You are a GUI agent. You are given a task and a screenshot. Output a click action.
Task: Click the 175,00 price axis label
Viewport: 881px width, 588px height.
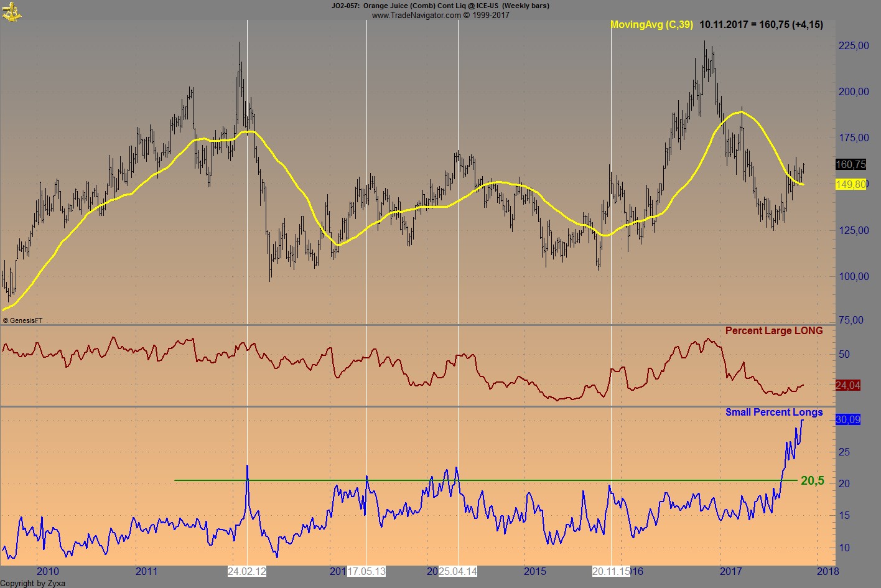[854, 138]
